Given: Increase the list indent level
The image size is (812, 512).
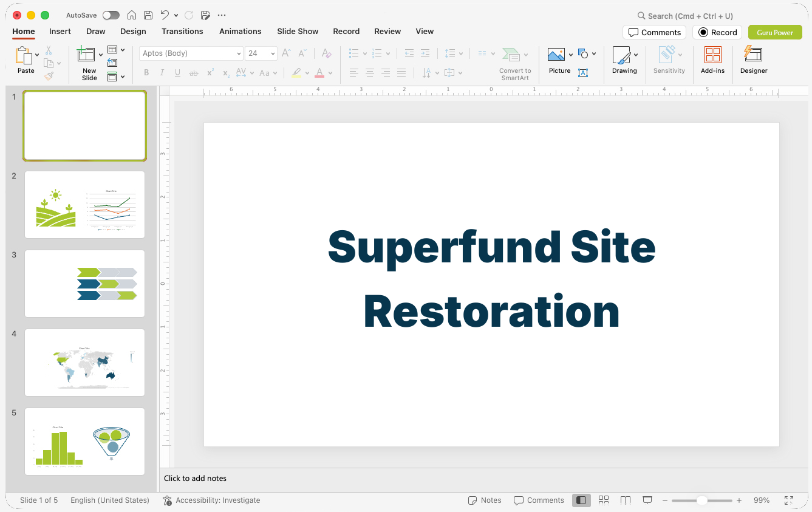Looking at the screenshot, I should point(425,53).
